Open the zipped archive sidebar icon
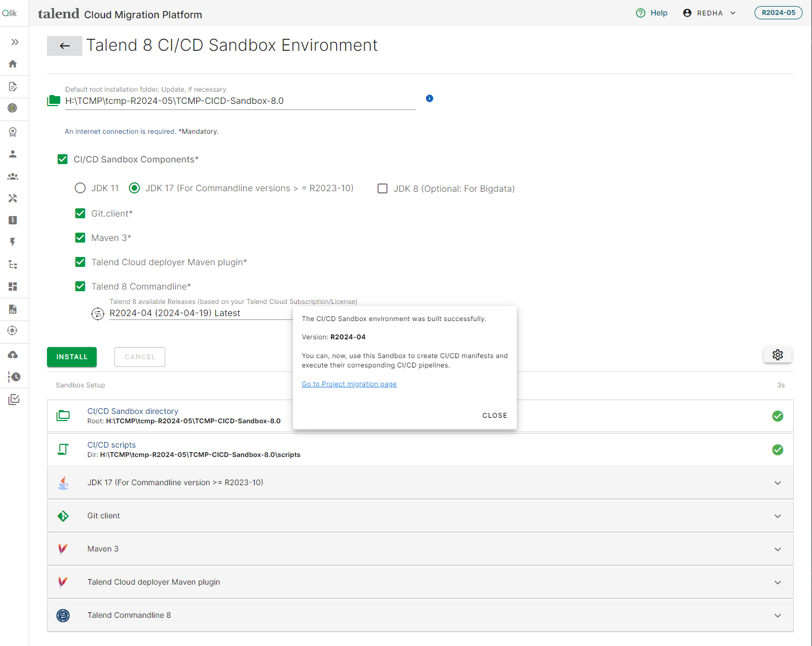The image size is (812, 646). pyautogui.click(x=13, y=220)
